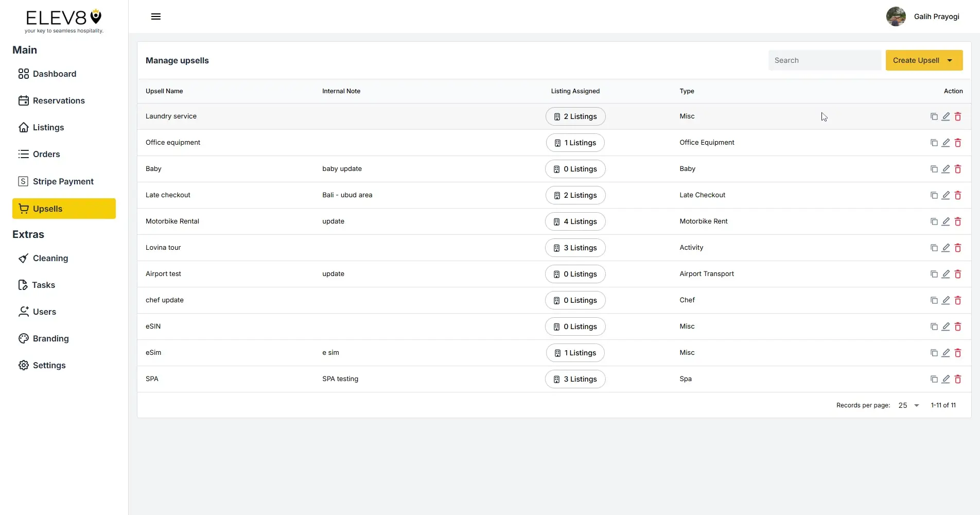
Task: Click the 3 Listings pill for Lovina tour
Action: click(x=575, y=248)
